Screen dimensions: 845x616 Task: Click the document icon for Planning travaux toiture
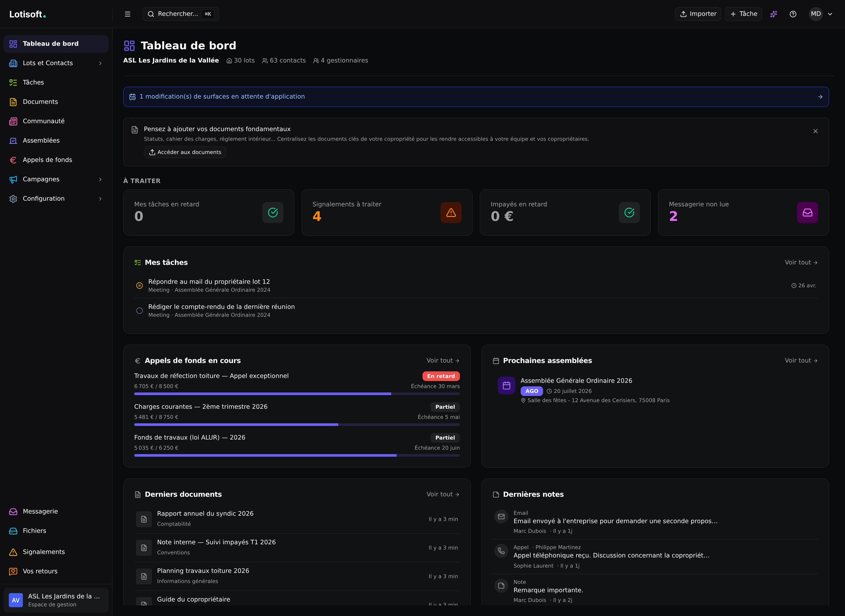144,576
